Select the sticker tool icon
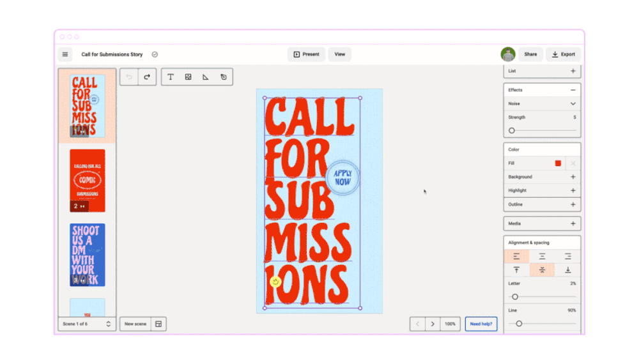Screen dimensions: 639x364 tap(223, 77)
